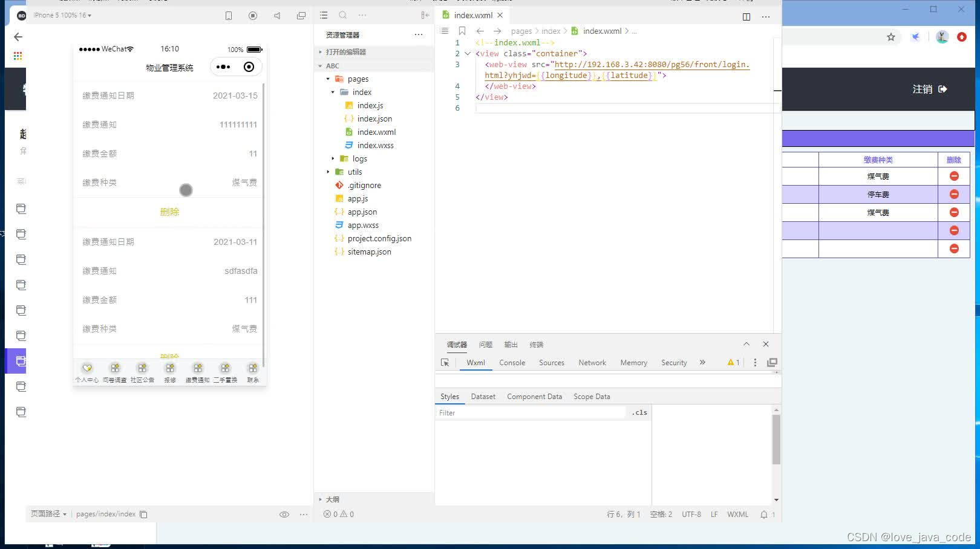Click the login URL link in code

pos(617,70)
